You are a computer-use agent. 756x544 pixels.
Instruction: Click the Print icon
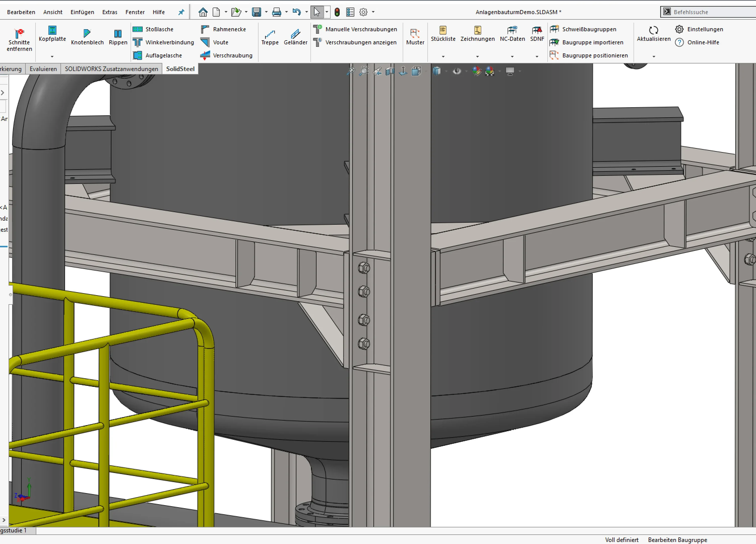[x=276, y=12]
